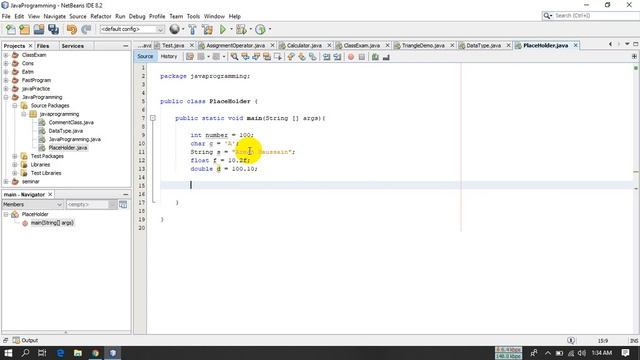Select JavaProgramming.java in the project tree
Screen dimensions: 640x360
[74, 139]
